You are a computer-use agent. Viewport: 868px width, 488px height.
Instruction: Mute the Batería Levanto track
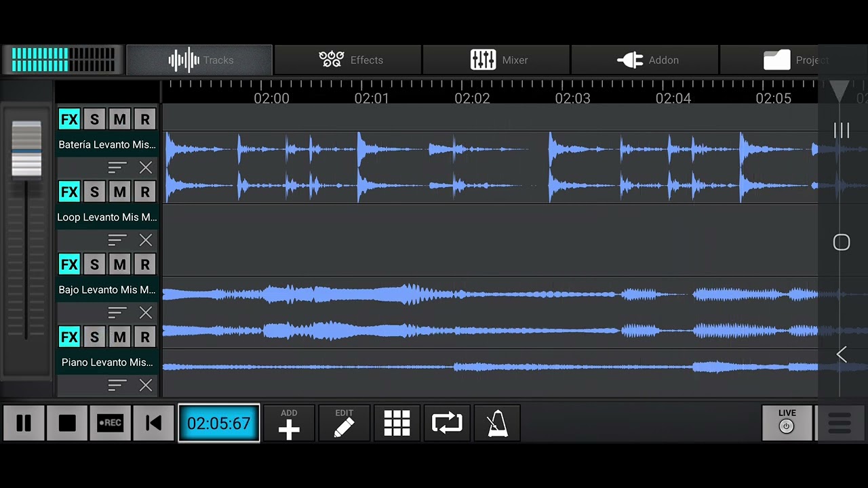click(119, 120)
